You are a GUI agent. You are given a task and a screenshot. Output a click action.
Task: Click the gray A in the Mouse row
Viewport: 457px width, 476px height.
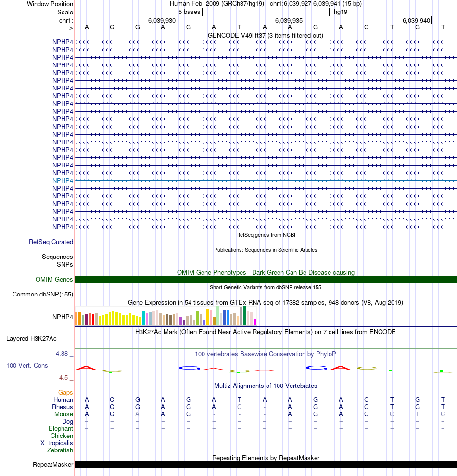(x=138, y=414)
